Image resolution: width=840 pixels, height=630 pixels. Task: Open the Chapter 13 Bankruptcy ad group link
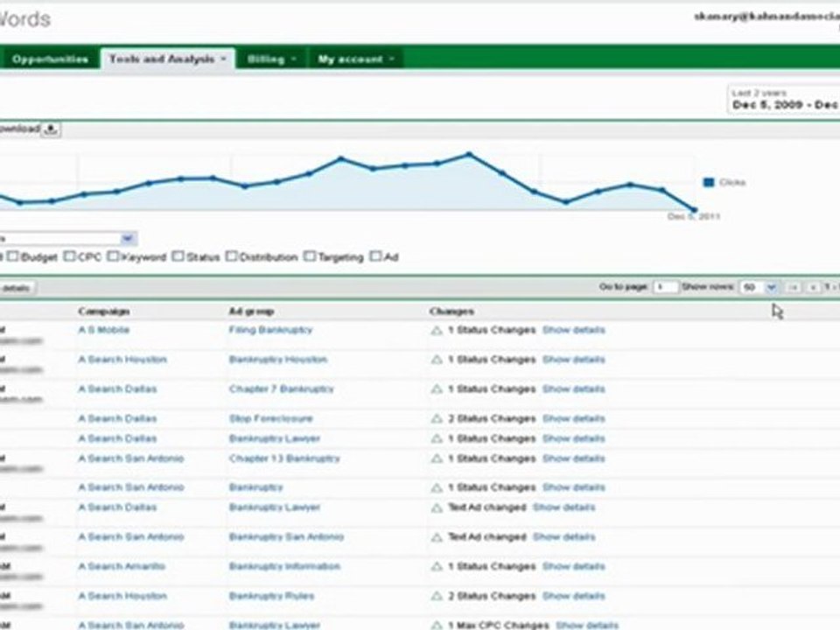(284, 458)
